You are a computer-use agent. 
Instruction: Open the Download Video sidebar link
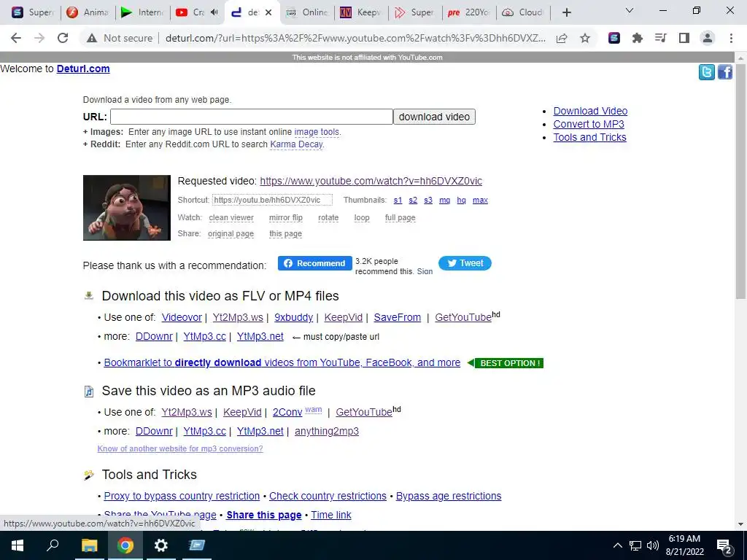pos(590,111)
